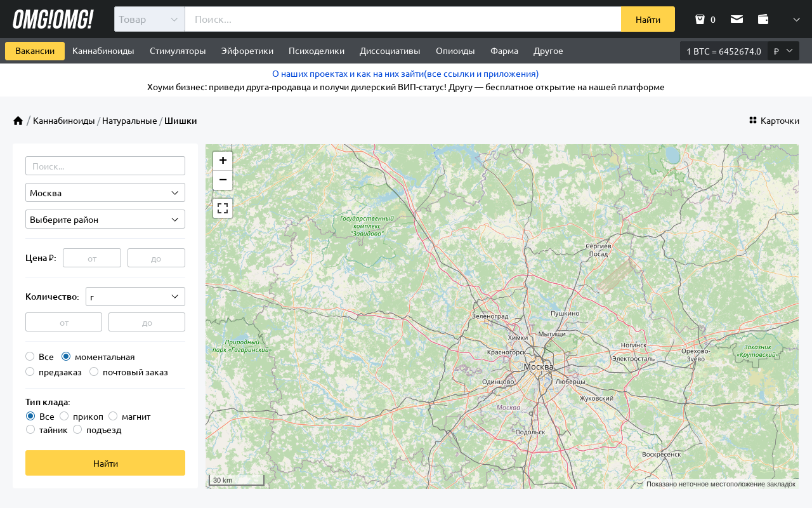Open the currency ₽ selector
The width and height of the screenshot is (812, 508).
pyautogui.click(x=781, y=51)
